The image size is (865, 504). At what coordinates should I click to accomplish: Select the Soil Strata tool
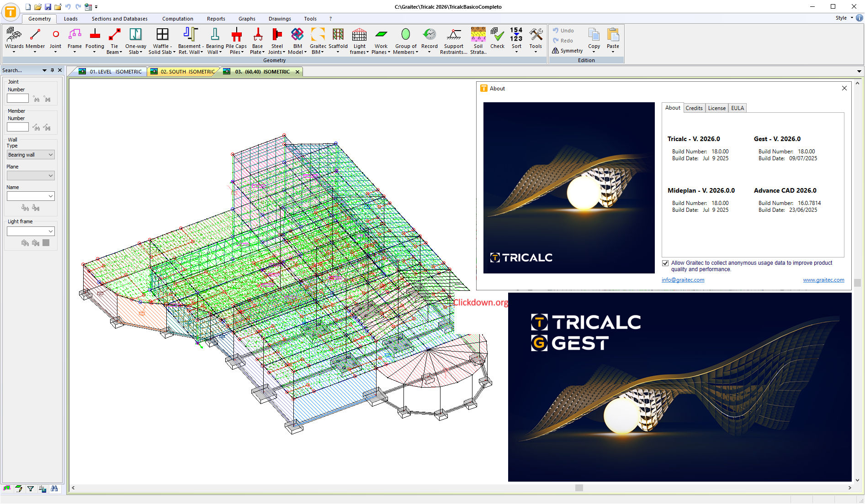(478, 35)
